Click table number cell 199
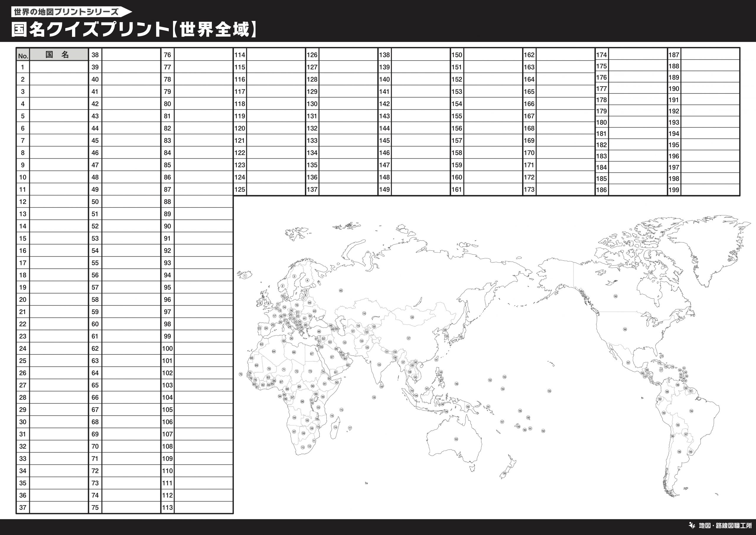The width and height of the screenshot is (756, 535). pos(674,190)
